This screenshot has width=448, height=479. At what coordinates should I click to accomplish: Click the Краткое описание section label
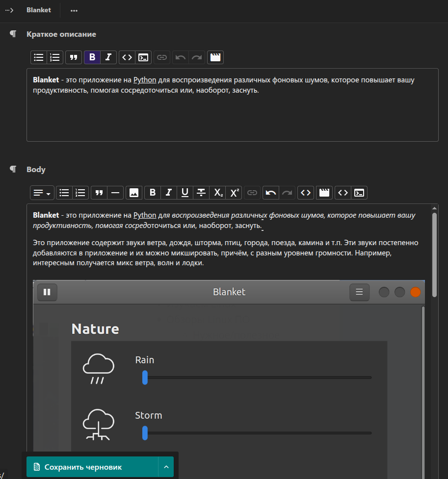tap(61, 34)
